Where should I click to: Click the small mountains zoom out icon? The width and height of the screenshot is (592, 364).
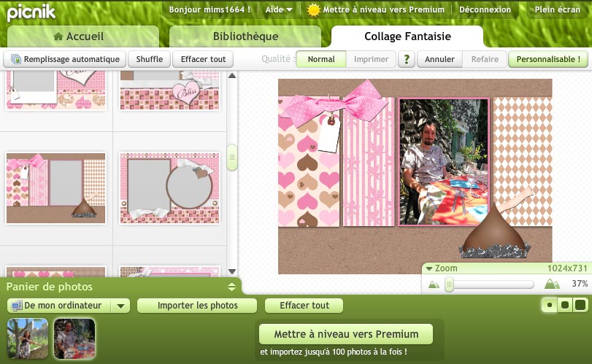tap(434, 284)
